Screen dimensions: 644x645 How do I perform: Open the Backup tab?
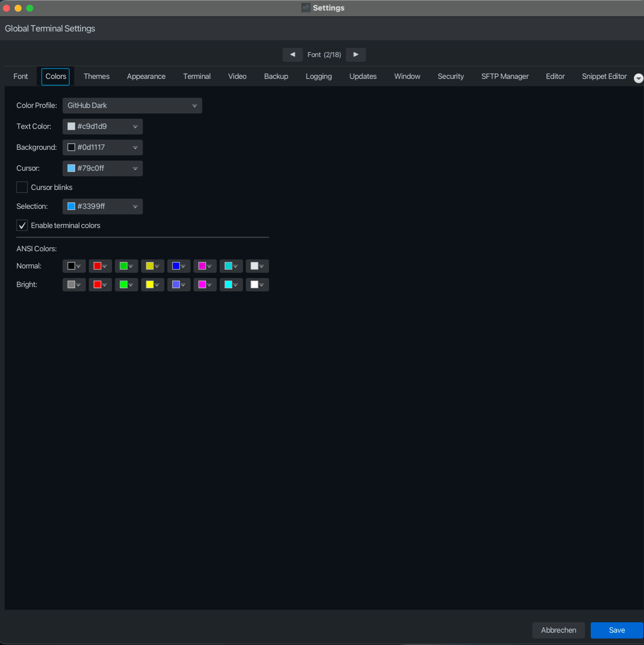(x=276, y=76)
